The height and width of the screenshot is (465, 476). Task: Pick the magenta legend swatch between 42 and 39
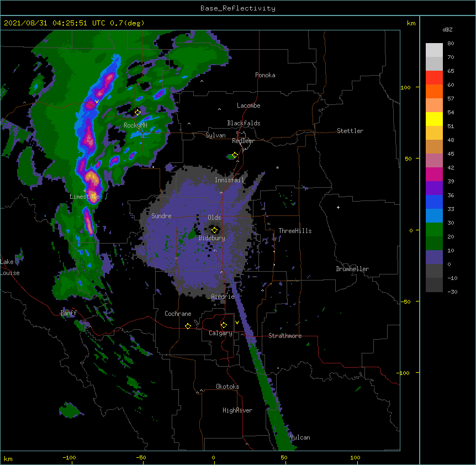434,174
